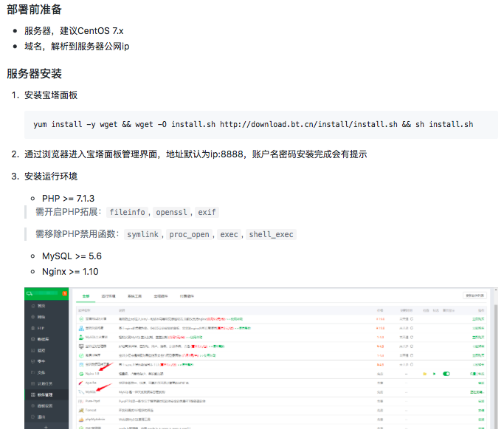This screenshot has width=504, height=438.
Task: Click the refresh icon in the first software row
Action: pyautogui.click(x=412, y=319)
